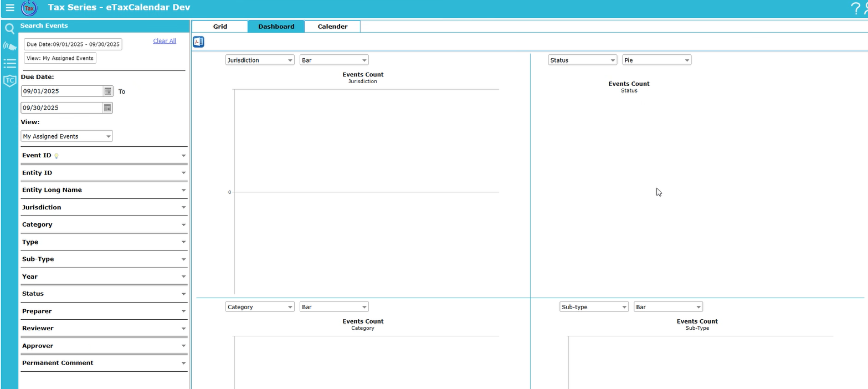Select the search magnifier sidebar icon
Viewport: 868px width, 389px height.
[x=9, y=29]
